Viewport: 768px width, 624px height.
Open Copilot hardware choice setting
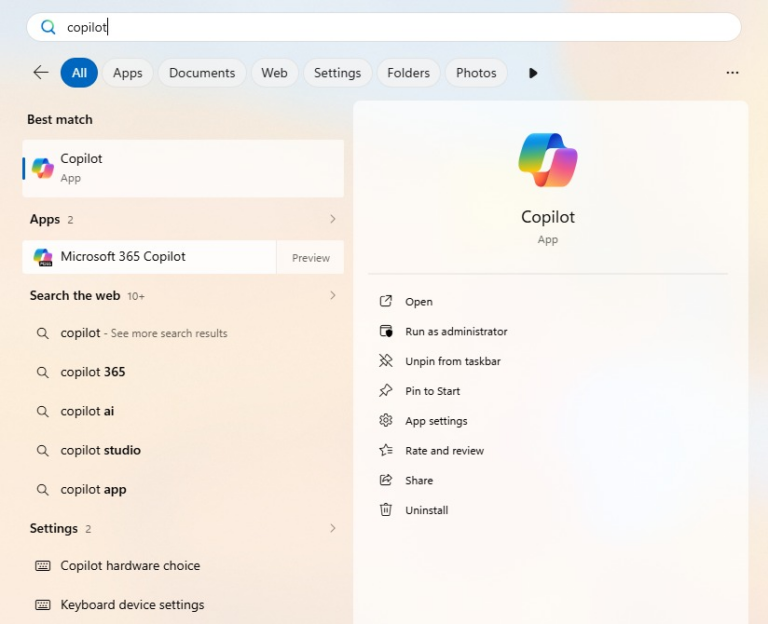[130, 566]
